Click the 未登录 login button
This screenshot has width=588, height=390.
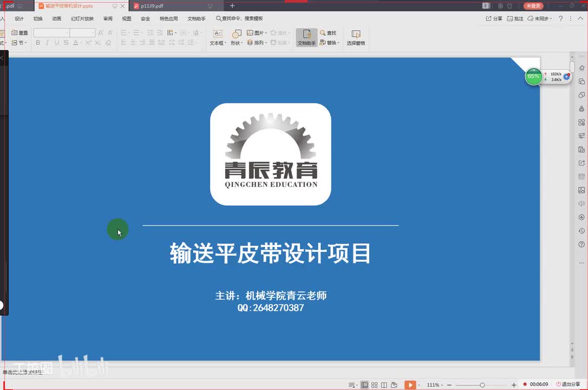click(533, 6)
